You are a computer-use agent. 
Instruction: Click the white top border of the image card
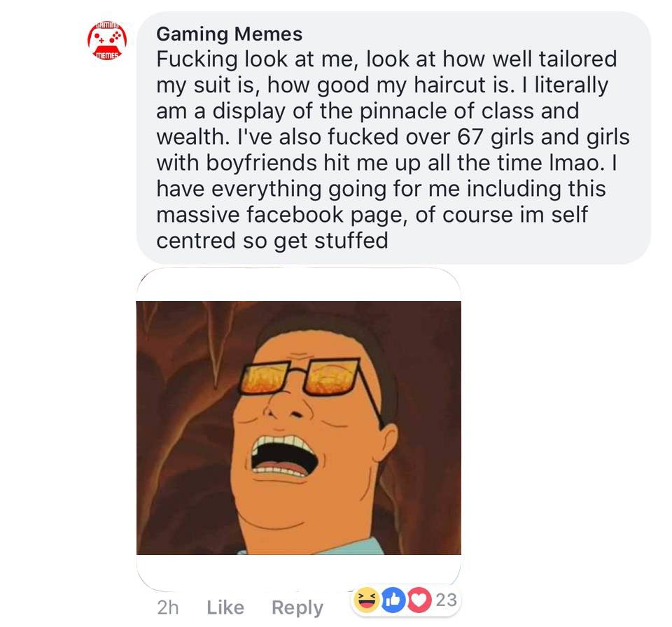[299, 285]
